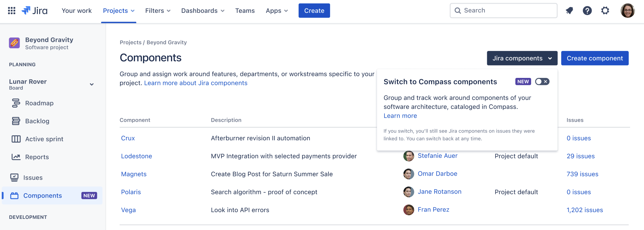Click Jane Rotanson's avatar
The image size is (644, 230).
[409, 192]
